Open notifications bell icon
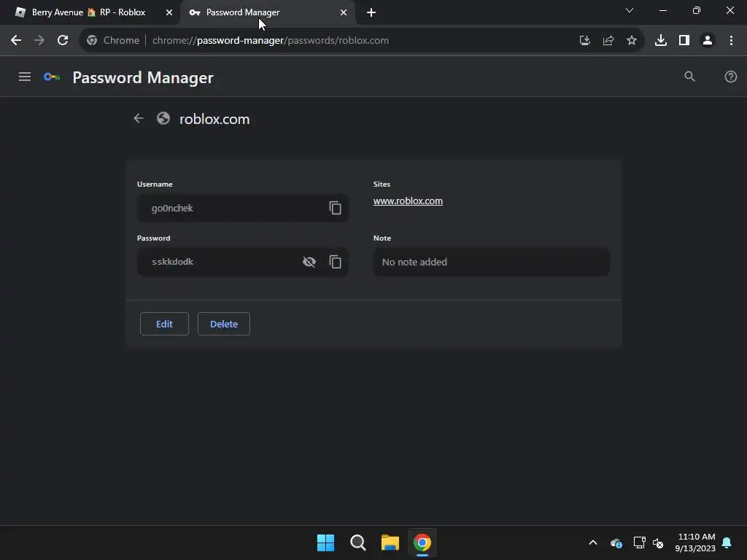747x560 pixels. (x=727, y=542)
